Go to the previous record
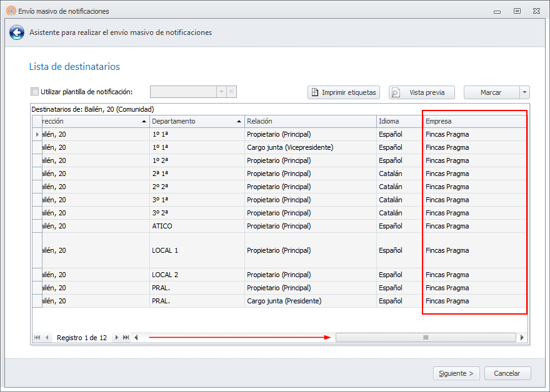This screenshot has height=392, width=550. (x=47, y=338)
